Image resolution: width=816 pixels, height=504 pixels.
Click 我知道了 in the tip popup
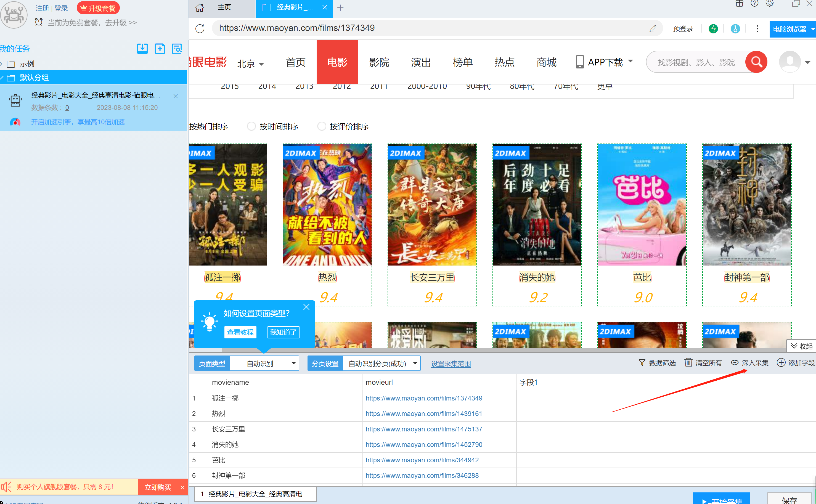pos(283,332)
